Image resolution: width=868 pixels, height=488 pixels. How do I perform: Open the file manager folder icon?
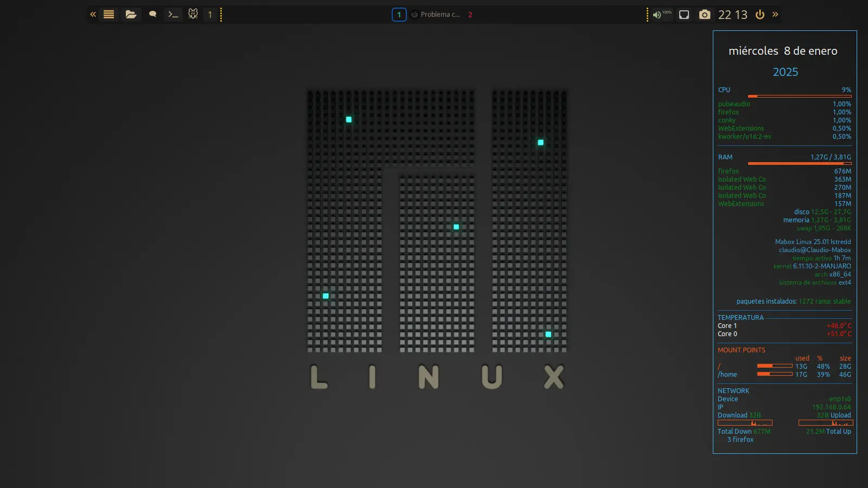pos(131,15)
